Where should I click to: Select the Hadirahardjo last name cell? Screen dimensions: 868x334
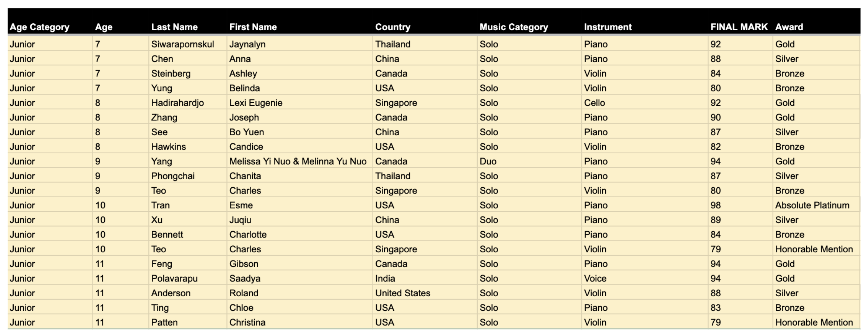point(188,103)
